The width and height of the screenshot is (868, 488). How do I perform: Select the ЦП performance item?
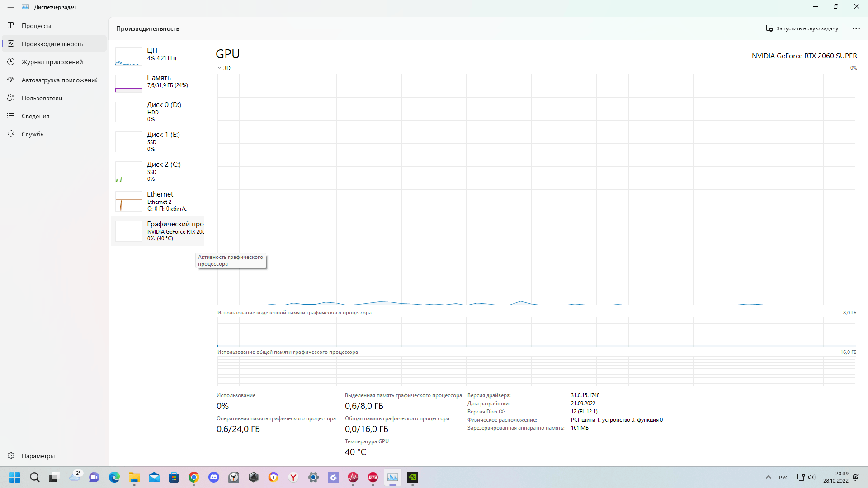point(157,56)
